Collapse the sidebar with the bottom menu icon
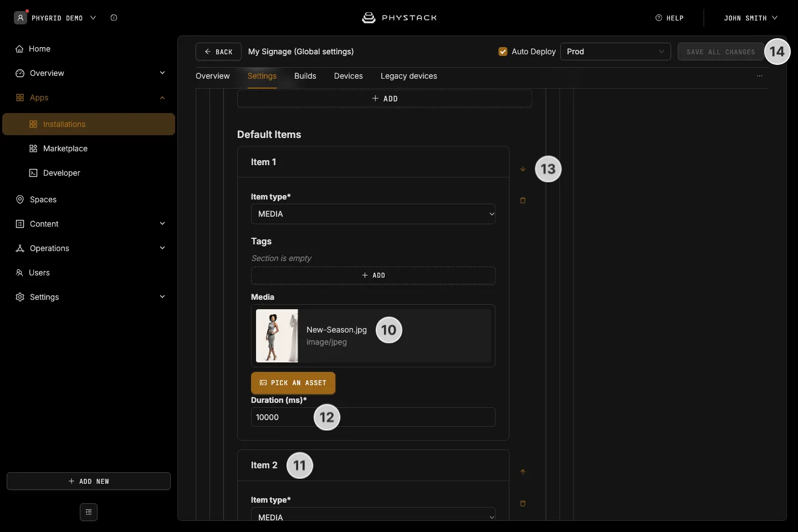 point(89,512)
